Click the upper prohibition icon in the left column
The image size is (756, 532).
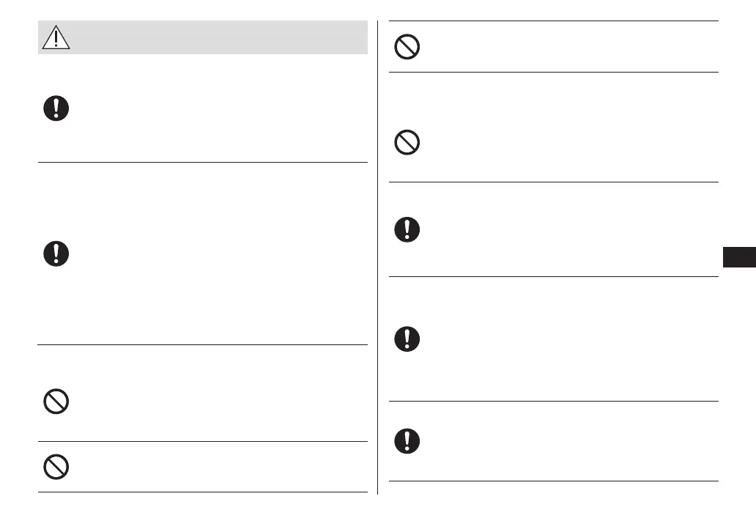56,402
